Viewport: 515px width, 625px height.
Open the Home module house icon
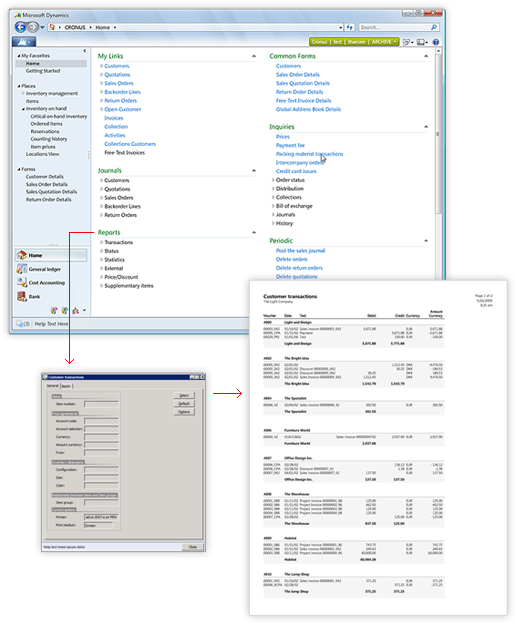pos(22,255)
